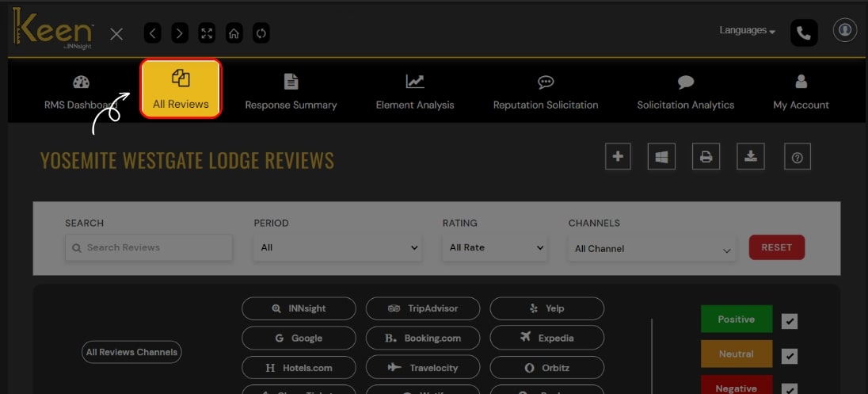
Task: Close using the X icon beside the logo
Action: 116,34
